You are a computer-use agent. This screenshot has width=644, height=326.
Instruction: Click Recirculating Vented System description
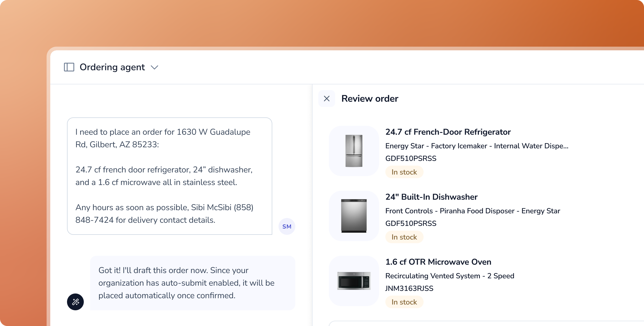tap(450, 276)
